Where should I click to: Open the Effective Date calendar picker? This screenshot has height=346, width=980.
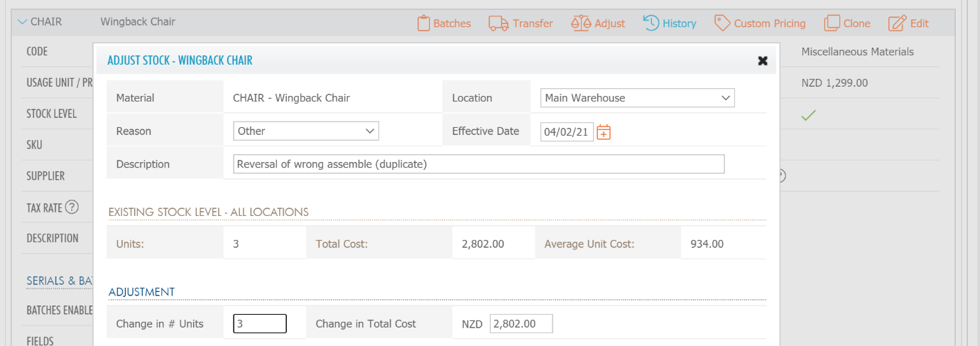[x=604, y=132]
